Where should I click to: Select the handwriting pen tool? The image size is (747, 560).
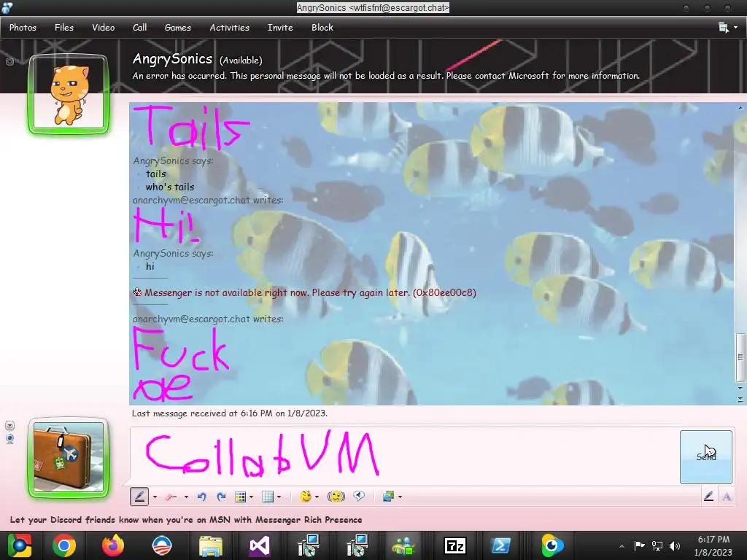pos(139,497)
